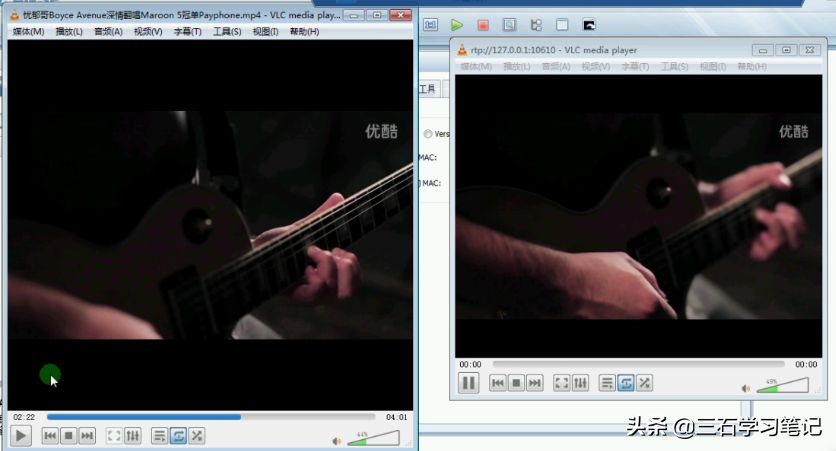The width and height of the screenshot is (836, 451).
Task: Open 视图(I) menu in rtp VLC window
Action: point(713,66)
